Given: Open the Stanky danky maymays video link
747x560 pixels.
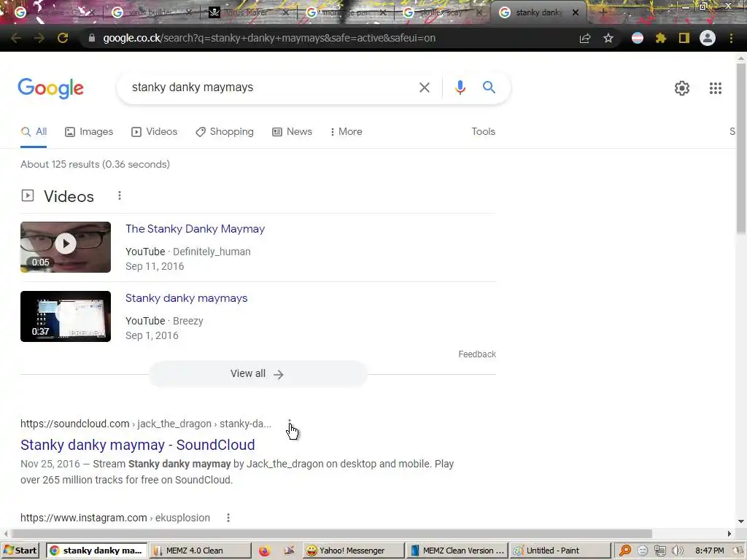Looking at the screenshot, I should tap(186, 298).
